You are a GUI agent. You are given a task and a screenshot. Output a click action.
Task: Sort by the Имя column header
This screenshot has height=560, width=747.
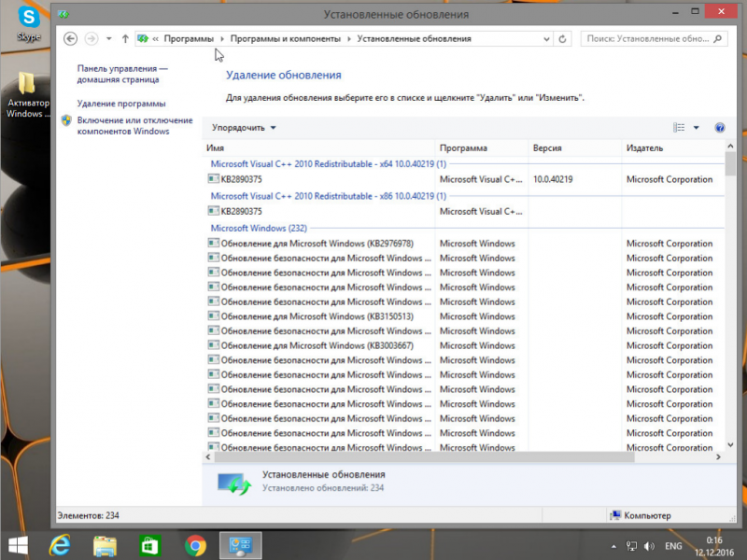tap(318, 148)
